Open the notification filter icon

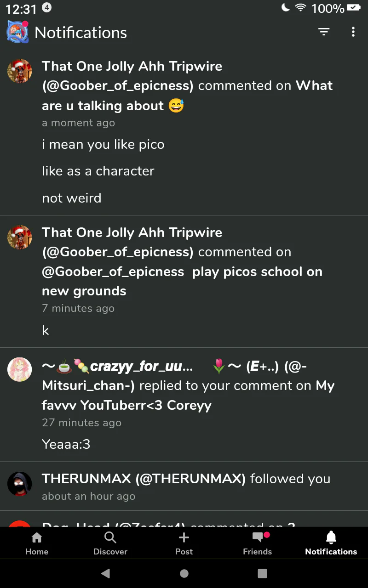(324, 32)
